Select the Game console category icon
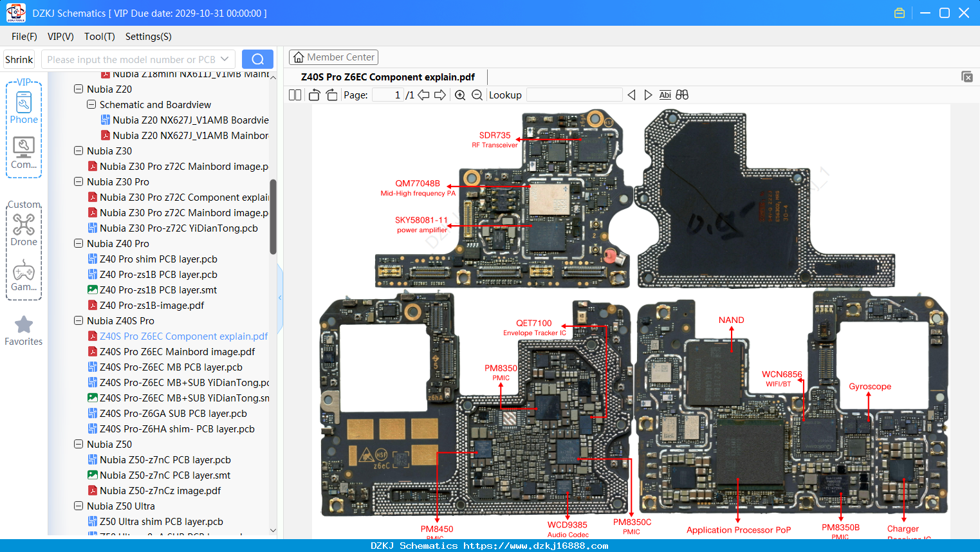The width and height of the screenshot is (980, 552). (x=24, y=275)
